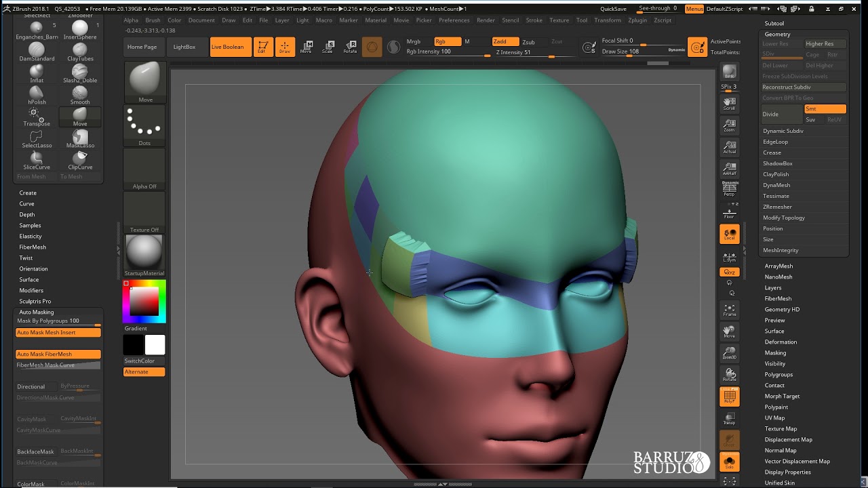The height and width of the screenshot is (488, 868).
Task: Toggle Persp perspective view
Action: point(730,189)
